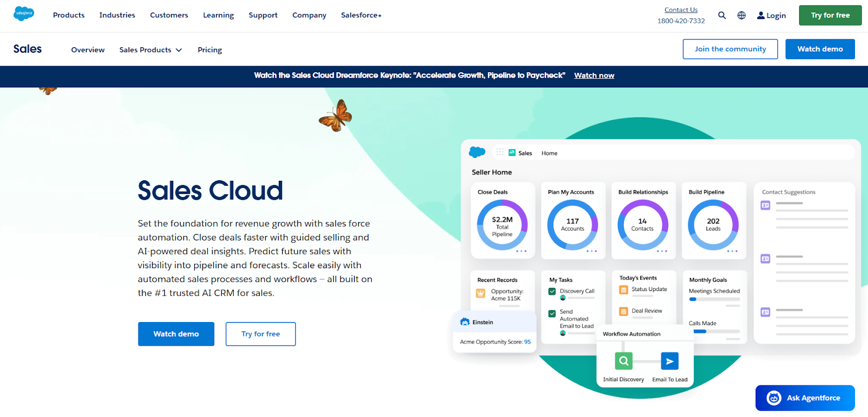Click the Status Update calendar icon
Screen dimensions: 868x417
pos(623,290)
